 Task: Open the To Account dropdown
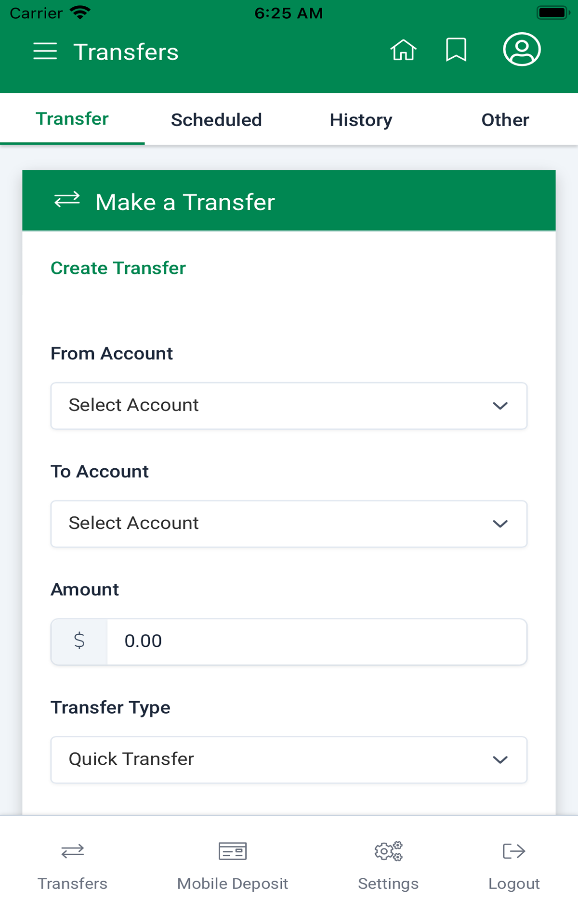click(289, 524)
